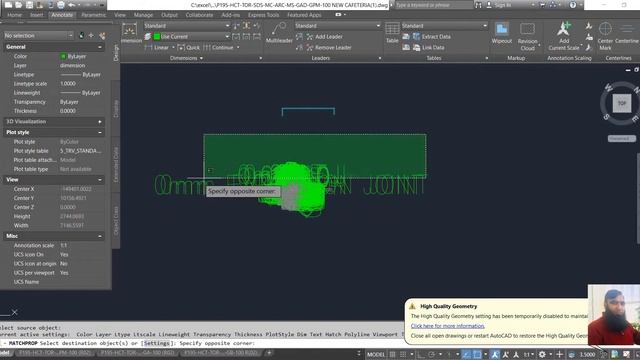Insert a Table from the ribbon
The image size is (640, 360).
point(392,33)
